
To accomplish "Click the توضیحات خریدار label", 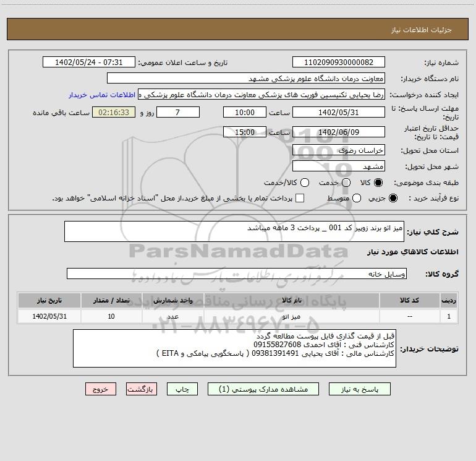I will click(x=429, y=349).
